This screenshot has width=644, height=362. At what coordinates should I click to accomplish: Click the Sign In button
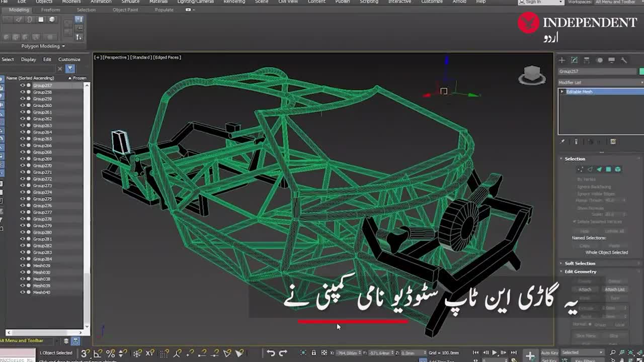pos(542,2)
